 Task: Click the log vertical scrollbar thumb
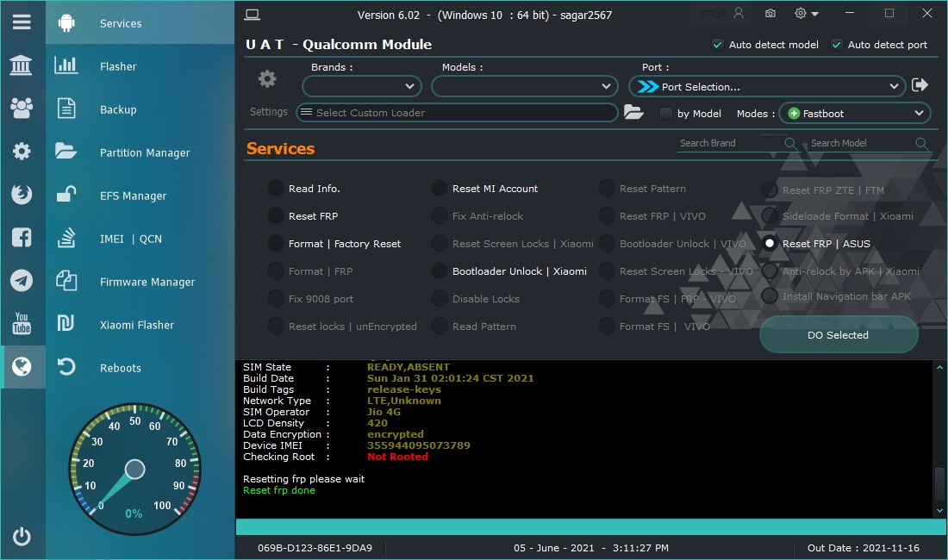pos(939,484)
